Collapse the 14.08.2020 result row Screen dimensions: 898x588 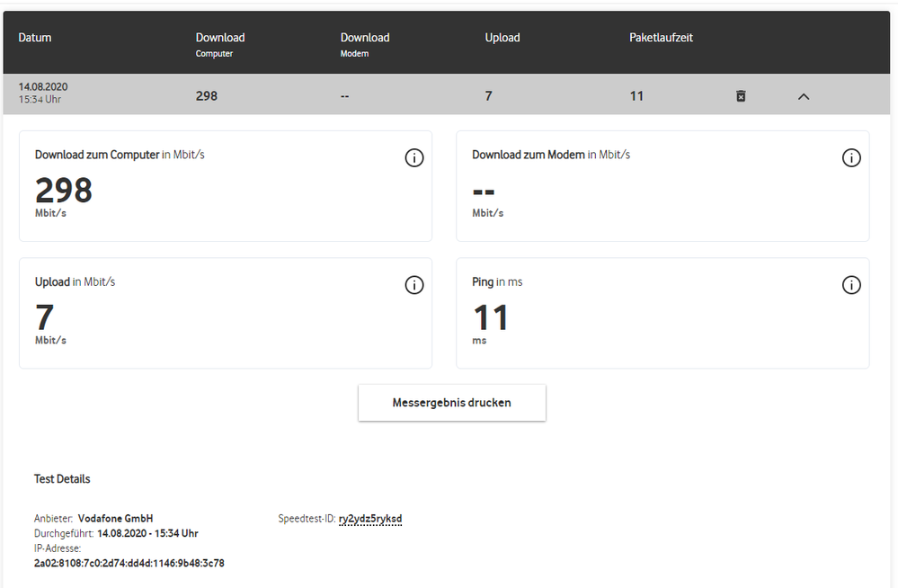pos(804,96)
